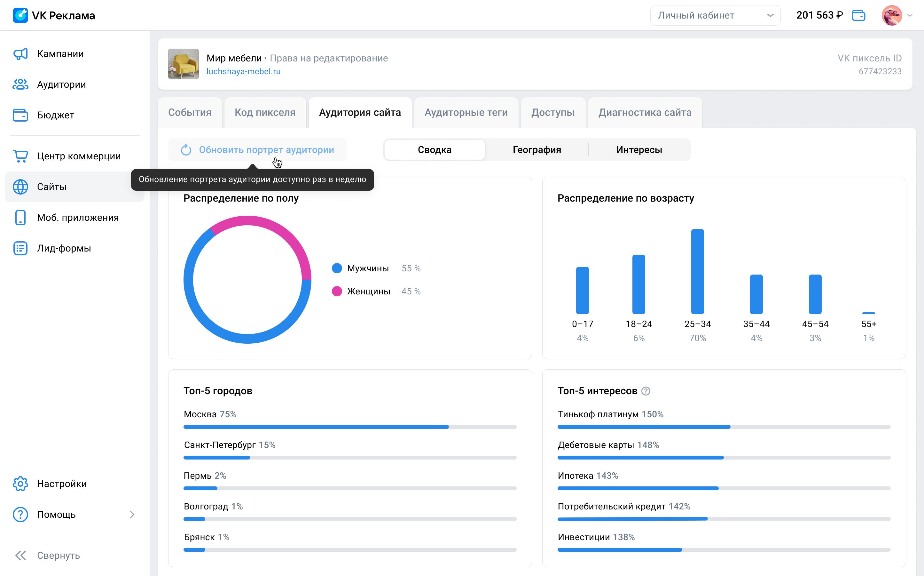Screen dimensions: 924x576
Task: Switch to the География segment
Action: pos(537,150)
